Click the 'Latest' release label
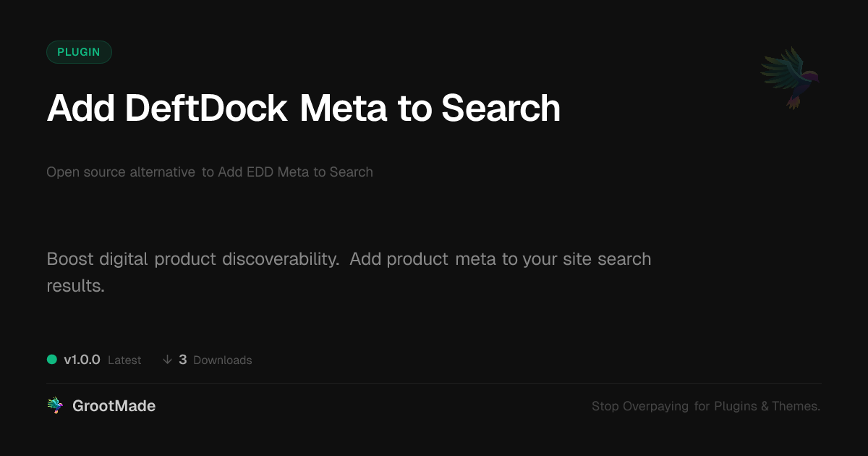This screenshot has height=456, width=868. (124, 360)
